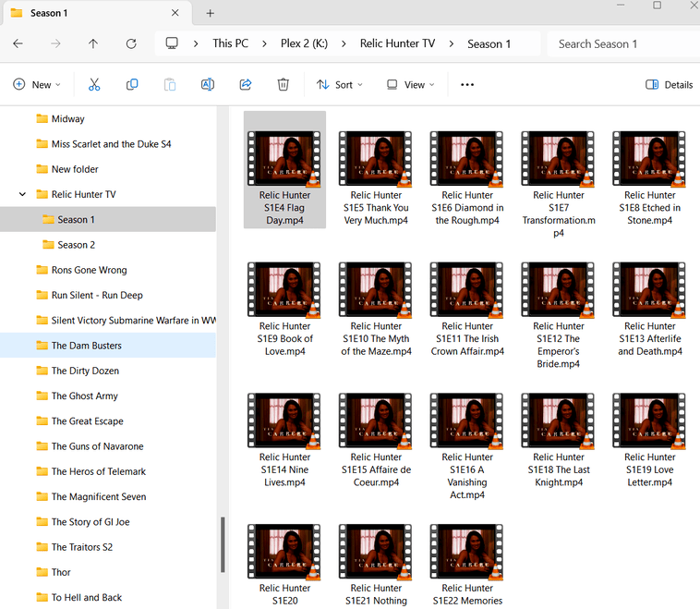The width and height of the screenshot is (700, 609).
Task: Click the Paste clipboard icon
Action: (x=170, y=84)
